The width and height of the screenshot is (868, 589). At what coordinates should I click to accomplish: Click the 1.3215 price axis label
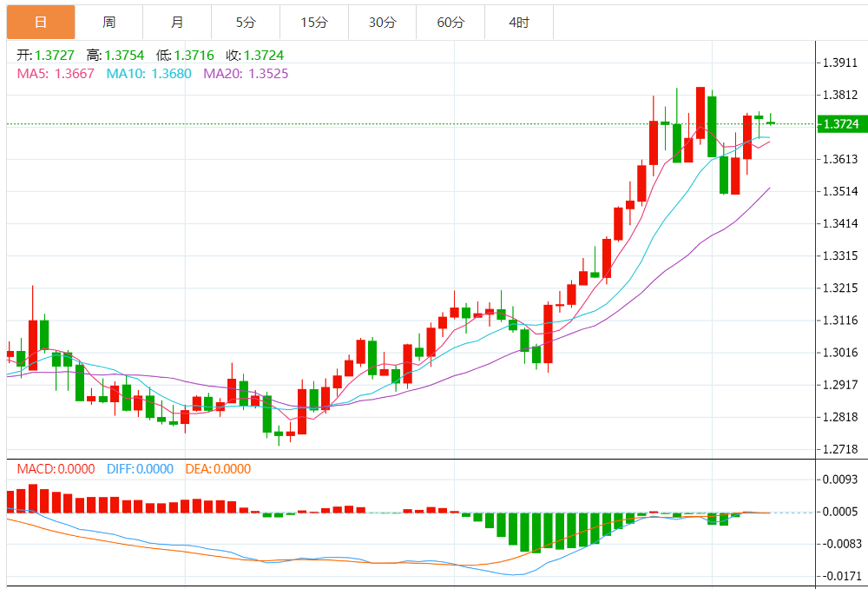pos(840,288)
